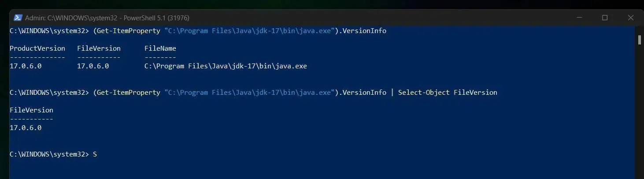Click the empty scrollbar track below the thumb
The height and width of the screenshot is (179, 644).
point(639,110)
